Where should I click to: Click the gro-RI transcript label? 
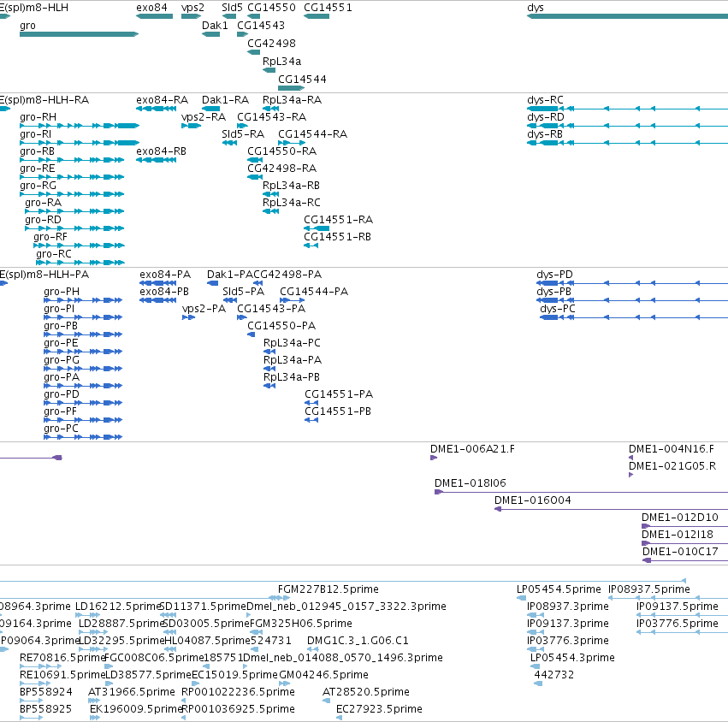[x=35, y=134]
